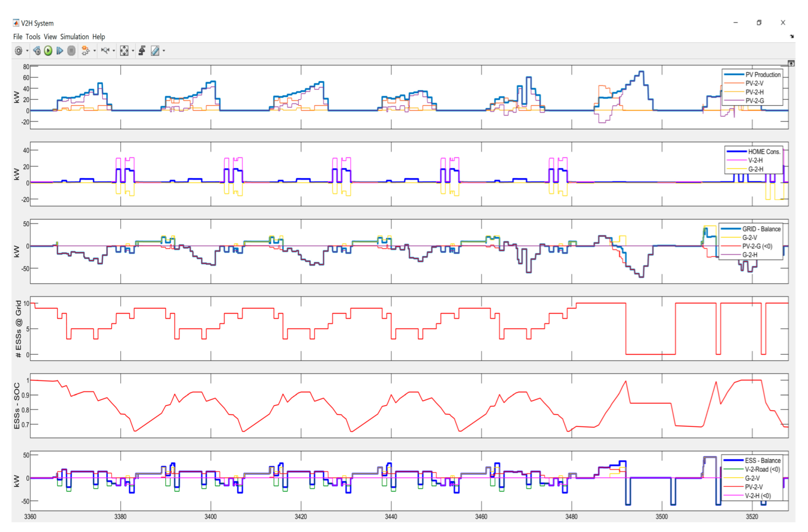Open dropdown arrow beside Scale Axes icon
Viewport: 808px width, 532px height.
(x=133, y=51)
